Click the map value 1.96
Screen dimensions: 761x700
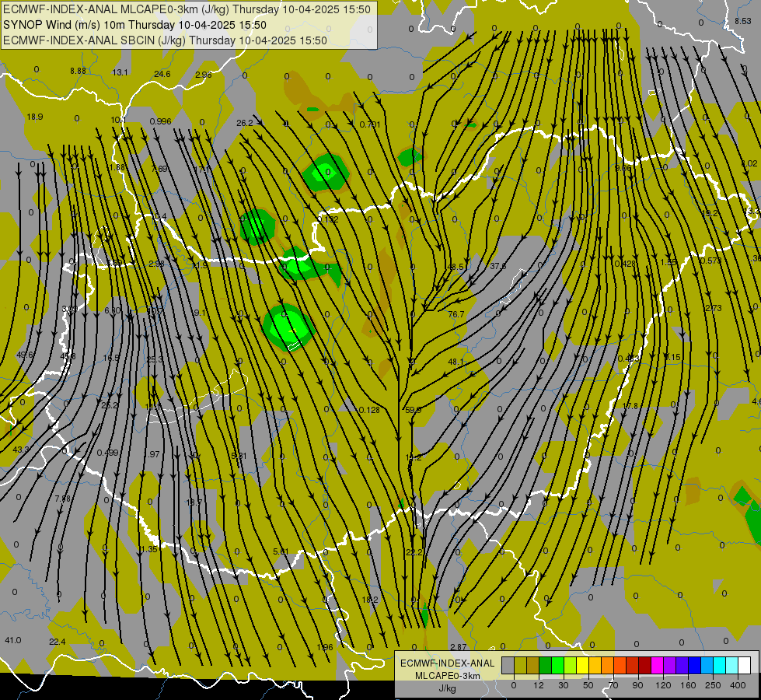325,647
